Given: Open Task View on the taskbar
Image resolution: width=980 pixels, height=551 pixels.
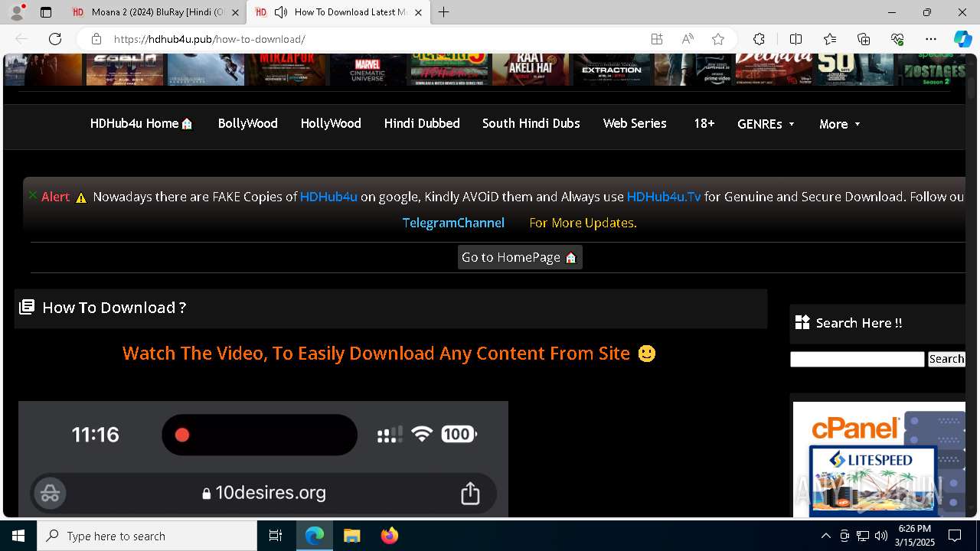Looking at the screenshot, I should coord(276,536).
